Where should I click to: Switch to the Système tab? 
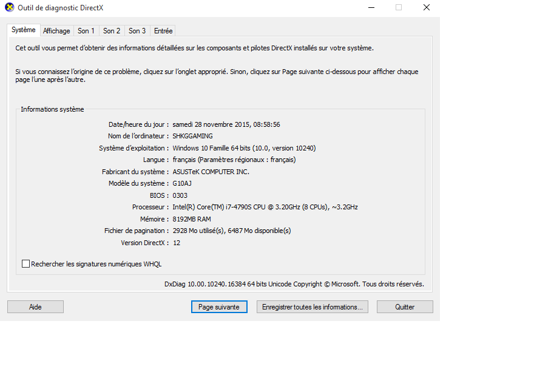pos(24,30)
